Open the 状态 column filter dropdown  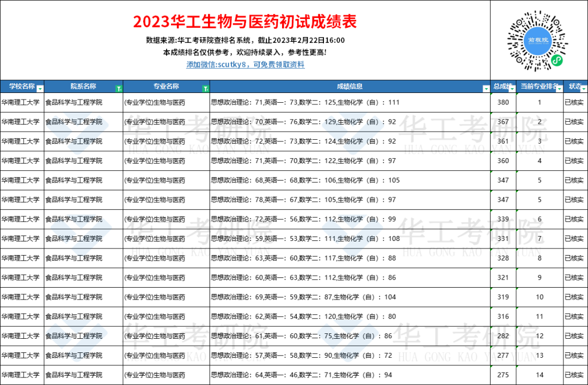pyautogui.click(x=584, y=89)
